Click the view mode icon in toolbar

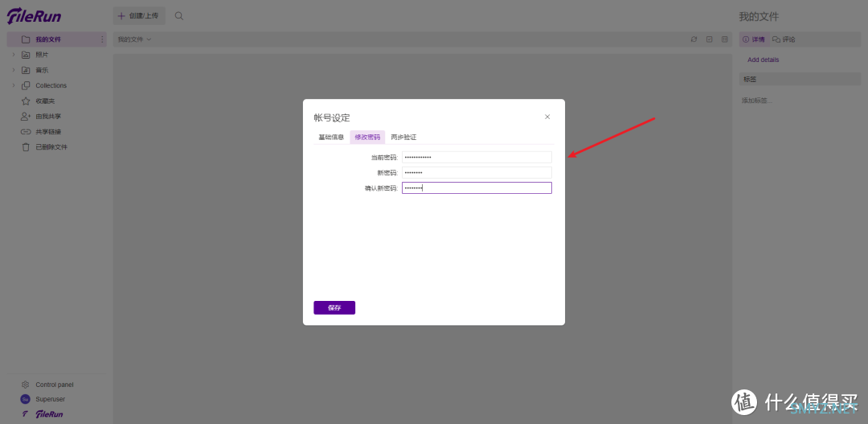coord(725,39)
